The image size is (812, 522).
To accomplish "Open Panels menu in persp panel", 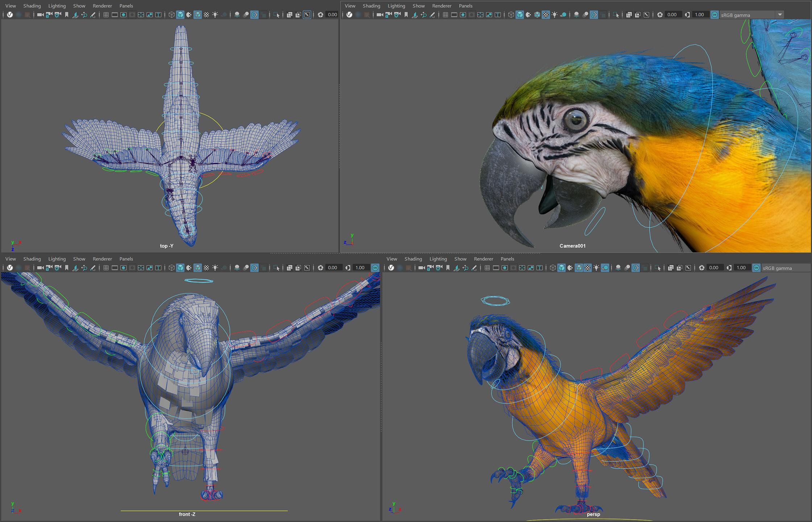I will tap(507, 259).
